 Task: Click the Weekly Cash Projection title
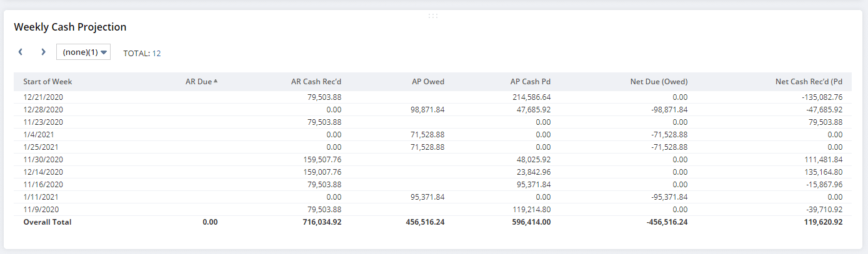click(70, 27)
